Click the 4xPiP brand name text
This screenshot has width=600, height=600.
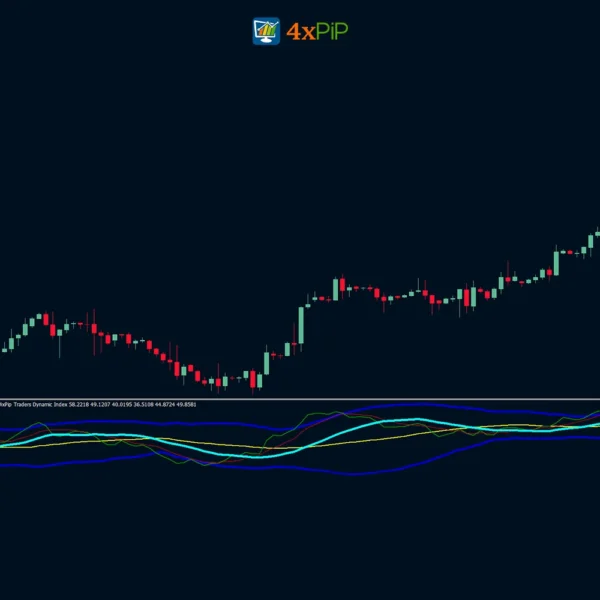pos(317,31)
